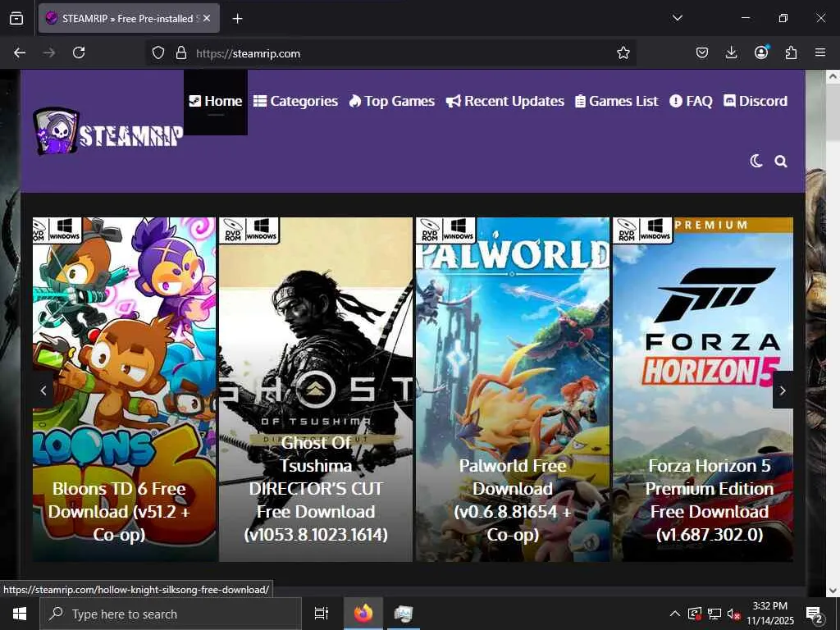840x630 pixels.
Task: Click Forza Horizon 5 Premium Edition title
Action: click(710, 500)
